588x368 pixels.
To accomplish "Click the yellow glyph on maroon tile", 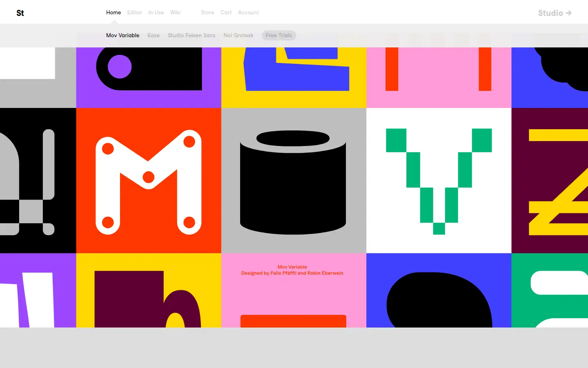I will (550, 181).
